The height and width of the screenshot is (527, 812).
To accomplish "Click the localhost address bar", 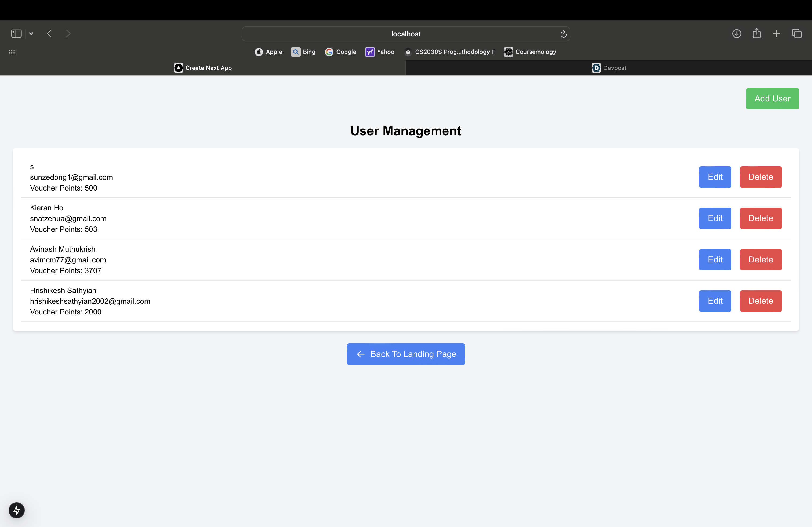I will point(405,34).
